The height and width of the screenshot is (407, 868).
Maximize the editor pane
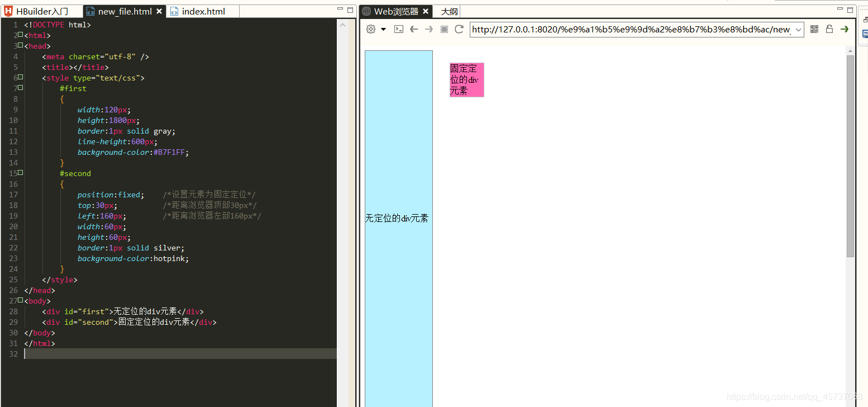click(x=350, y=10)
